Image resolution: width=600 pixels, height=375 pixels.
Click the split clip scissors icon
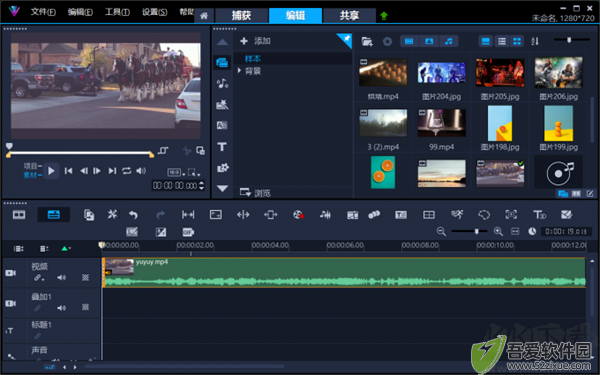point(187,151)
